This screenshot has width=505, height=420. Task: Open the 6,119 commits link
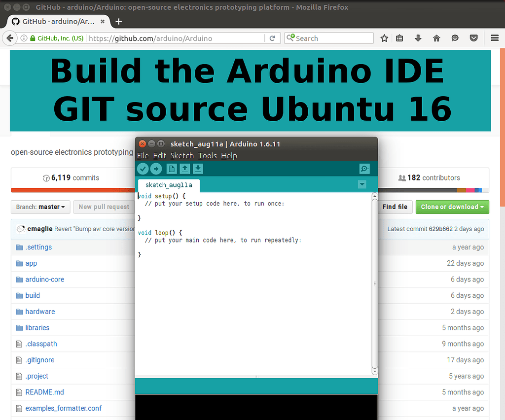click(x=71, y=178)
